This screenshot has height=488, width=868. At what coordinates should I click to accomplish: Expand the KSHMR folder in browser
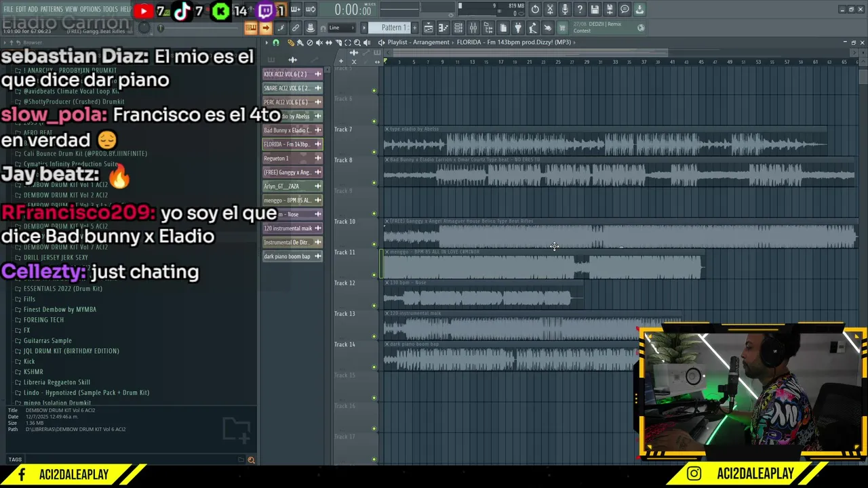click(33, 371)
